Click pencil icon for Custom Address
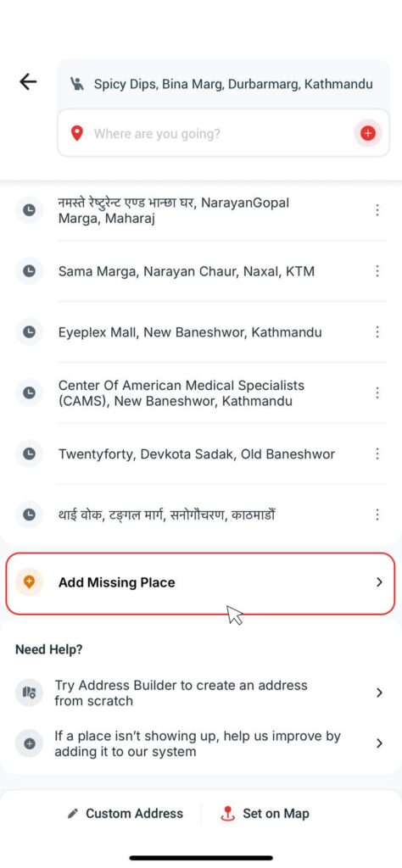Screen dimensions: 402x868 tap(73, 813)
